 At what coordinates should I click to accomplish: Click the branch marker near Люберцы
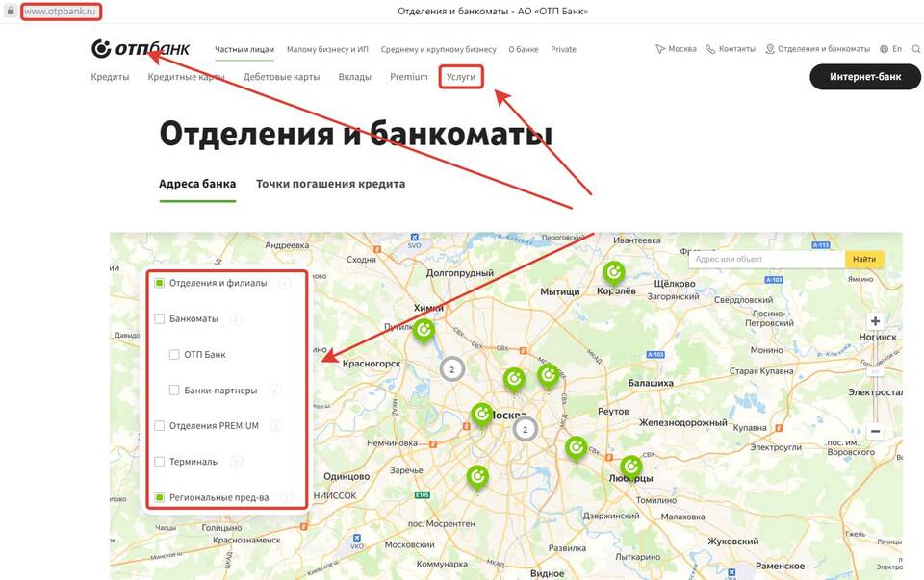[630, 468]
